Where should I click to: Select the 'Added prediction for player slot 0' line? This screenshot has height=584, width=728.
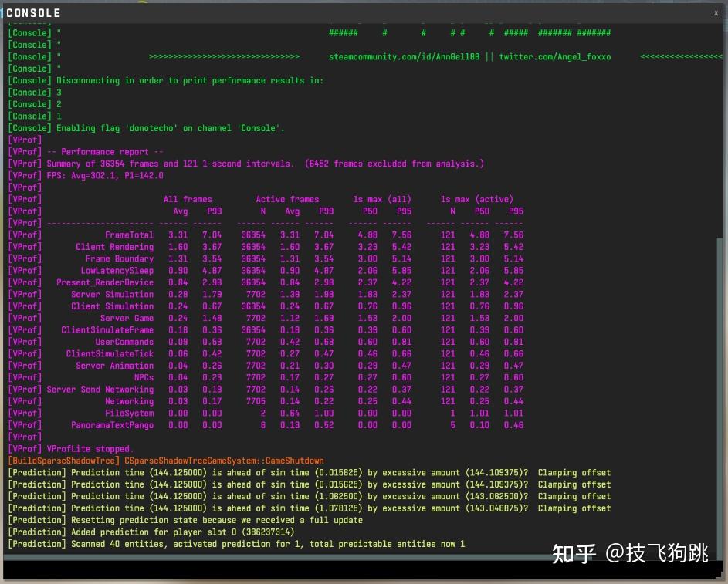(151, 532)
